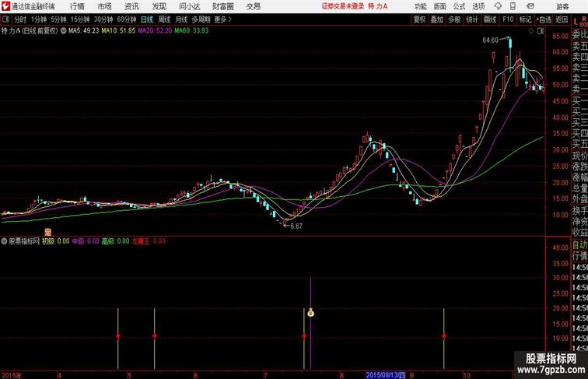Open the mail envelope icon
The image size is (588, 379).
pyautogui.click(x=530, y=6)
